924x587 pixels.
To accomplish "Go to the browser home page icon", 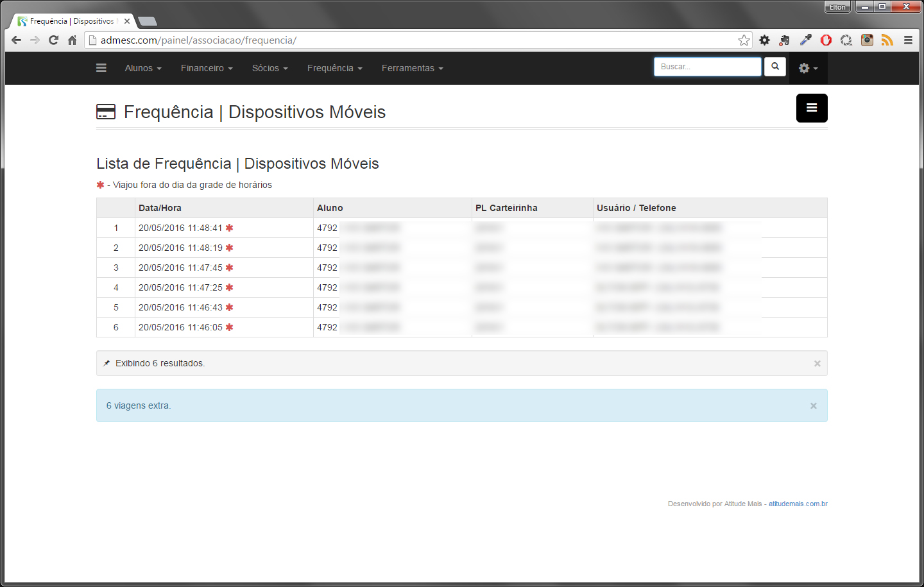I will pos(73,40).
